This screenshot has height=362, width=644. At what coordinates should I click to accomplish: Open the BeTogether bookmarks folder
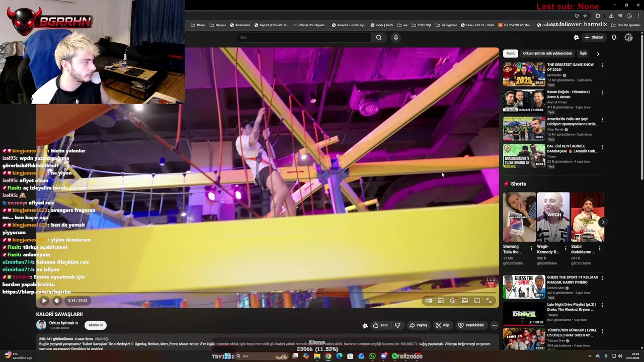pyautogui.click(x=446, y=25)
